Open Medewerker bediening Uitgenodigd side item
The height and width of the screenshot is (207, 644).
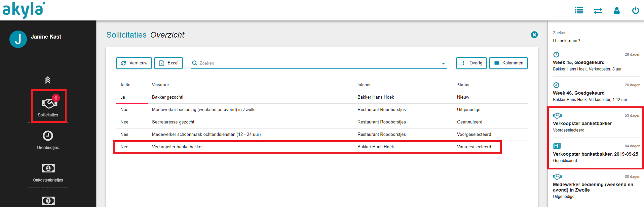596,187
